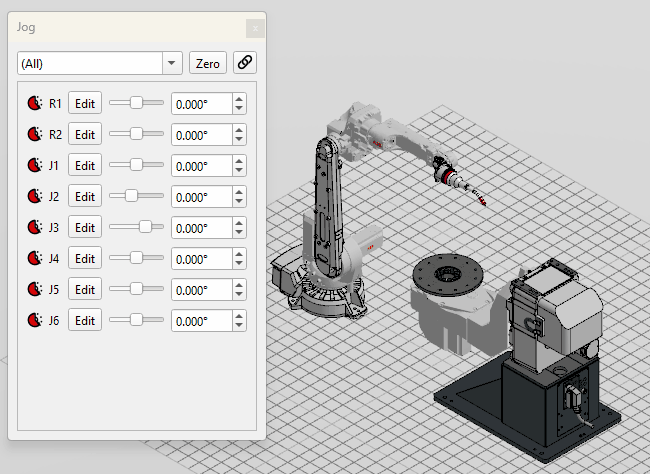Focus the J4 angle value field
650x474 pixels.
pos(202,259)
